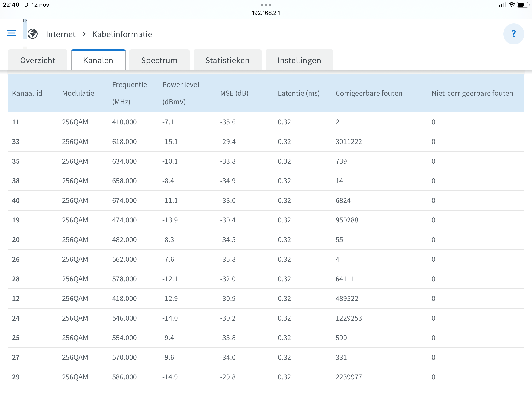Tap the cellular signal bars icon
Screen dimensions: 532x399
pos(502,5)
